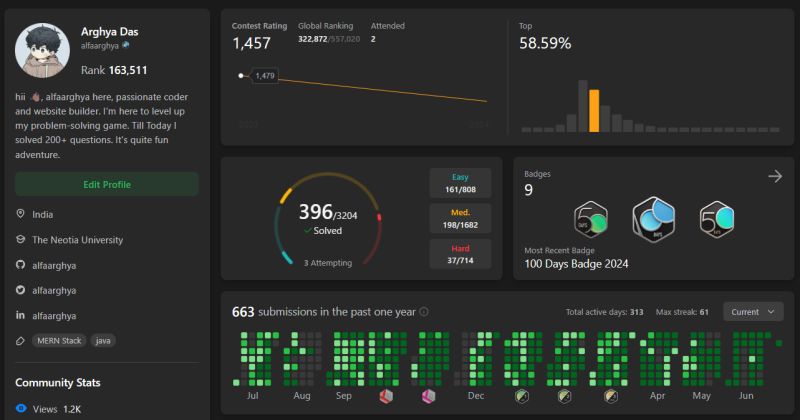Click the first 50 days badge icon

591,219
